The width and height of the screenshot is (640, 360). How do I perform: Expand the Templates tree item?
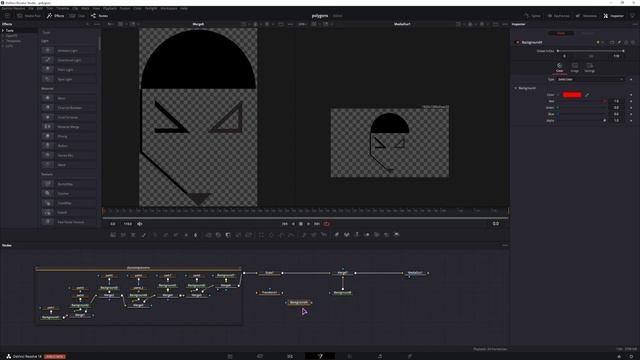3,41
